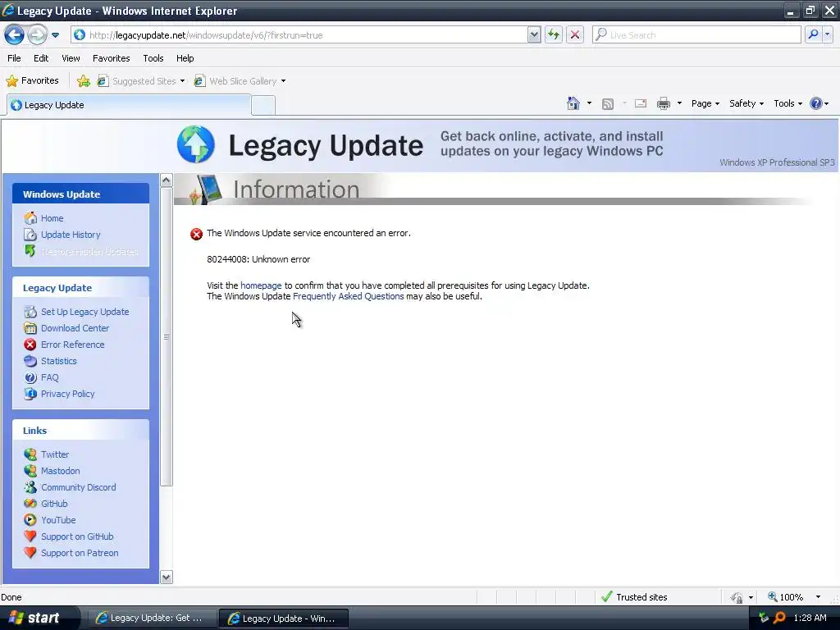Open Web Slice Gallery dropdown
Viewport: 840px width, 630px height.
[240, 81]
